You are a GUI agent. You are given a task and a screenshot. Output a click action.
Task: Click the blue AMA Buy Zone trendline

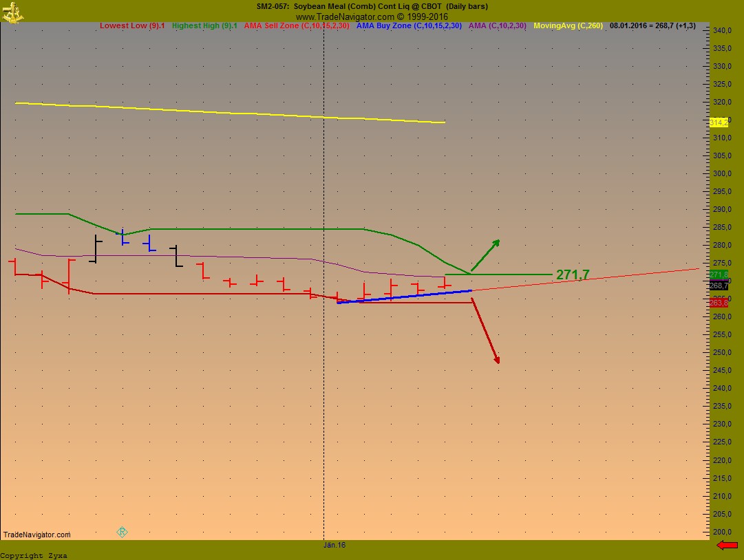(404, 297)
